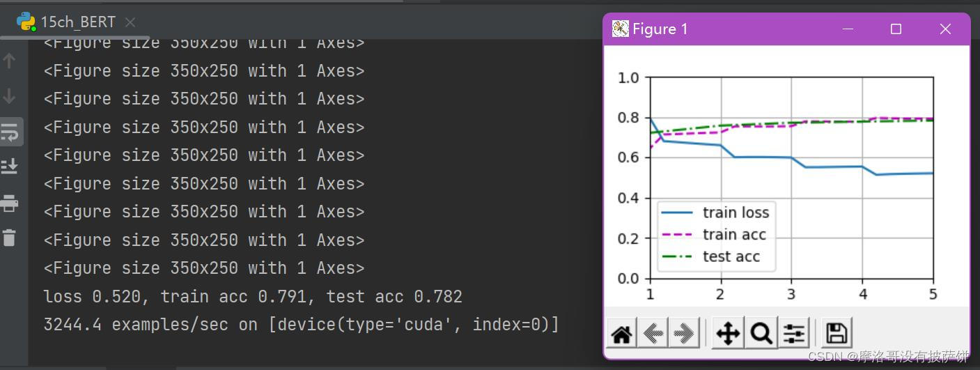This screenshot has width=980, height=370.
Task: Click the down arrow in the run console sidebar
Action: pos(9,95)
